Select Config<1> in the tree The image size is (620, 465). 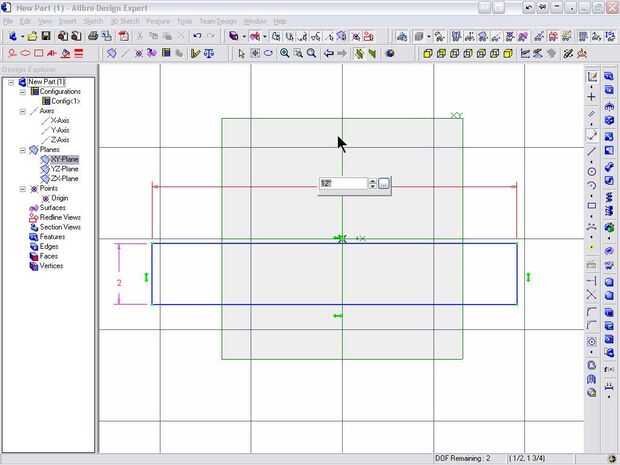tap(66, 101)
